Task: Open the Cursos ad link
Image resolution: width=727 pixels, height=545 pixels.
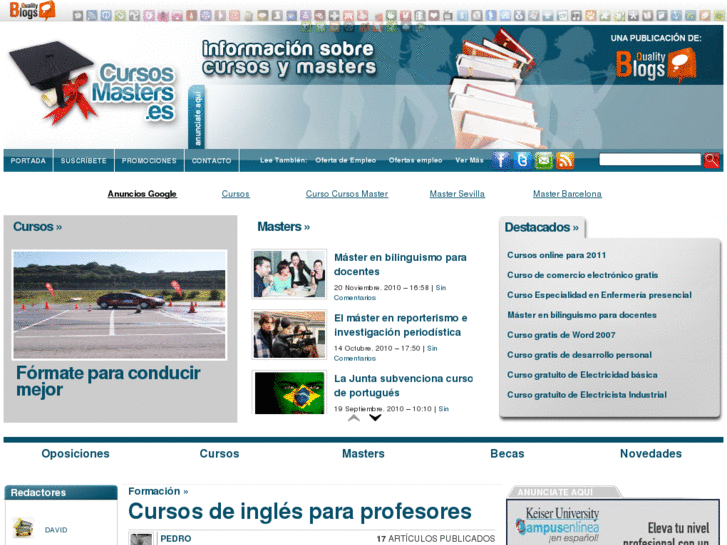Action: tap(236, 194)
